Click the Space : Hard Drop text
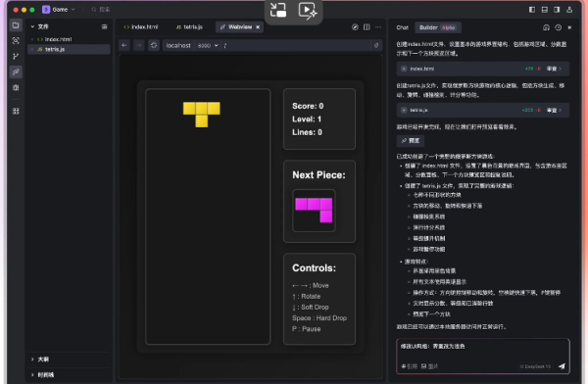The height and width of the screenshot is (384, 588). (319, 318)
